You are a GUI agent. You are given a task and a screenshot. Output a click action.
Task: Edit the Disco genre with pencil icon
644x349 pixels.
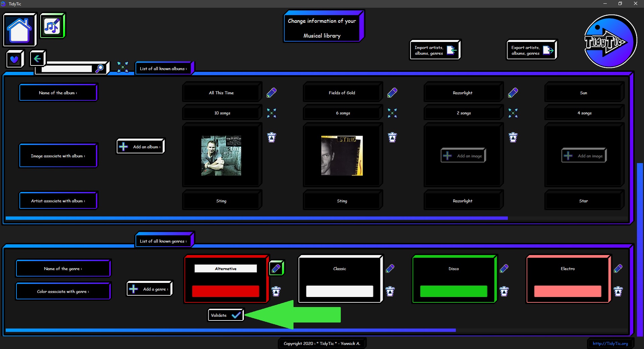click(x=504, y=268)
